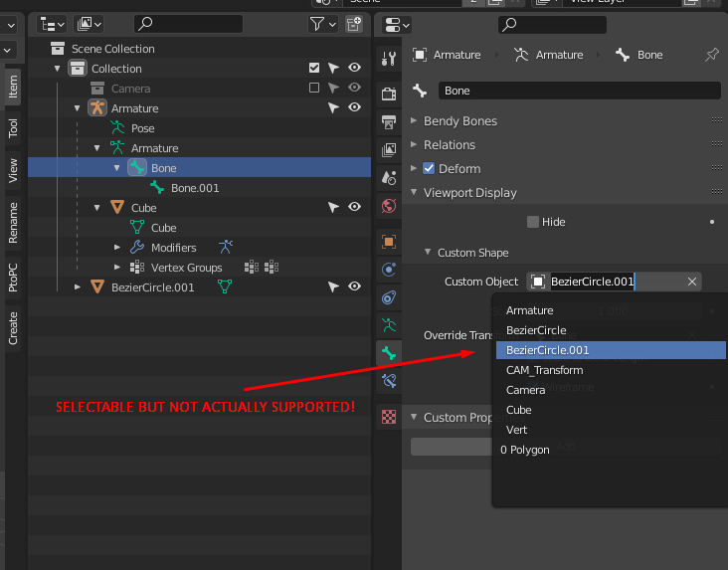
Task: Open the Tool properties tab icon
Action: tap(389, 59)
